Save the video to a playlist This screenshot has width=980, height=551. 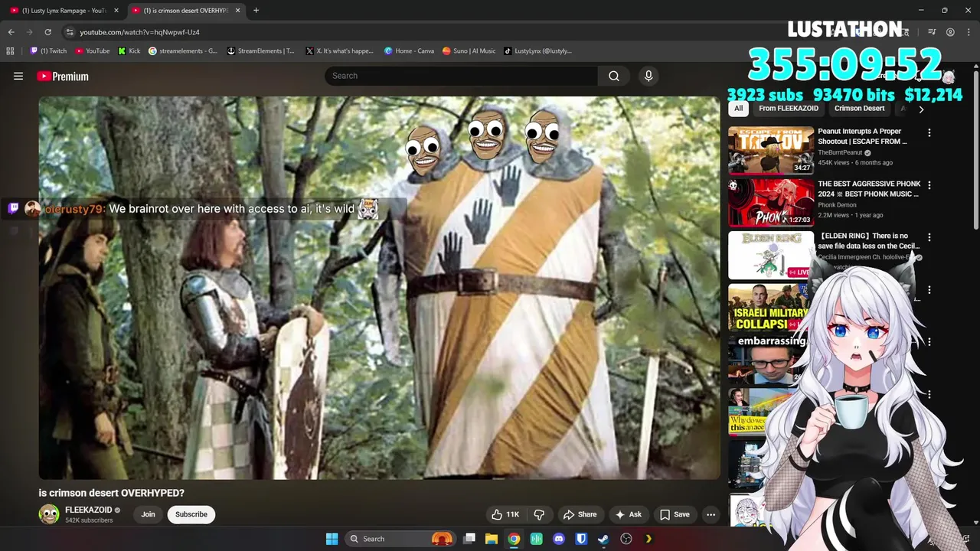pos(675,514)
